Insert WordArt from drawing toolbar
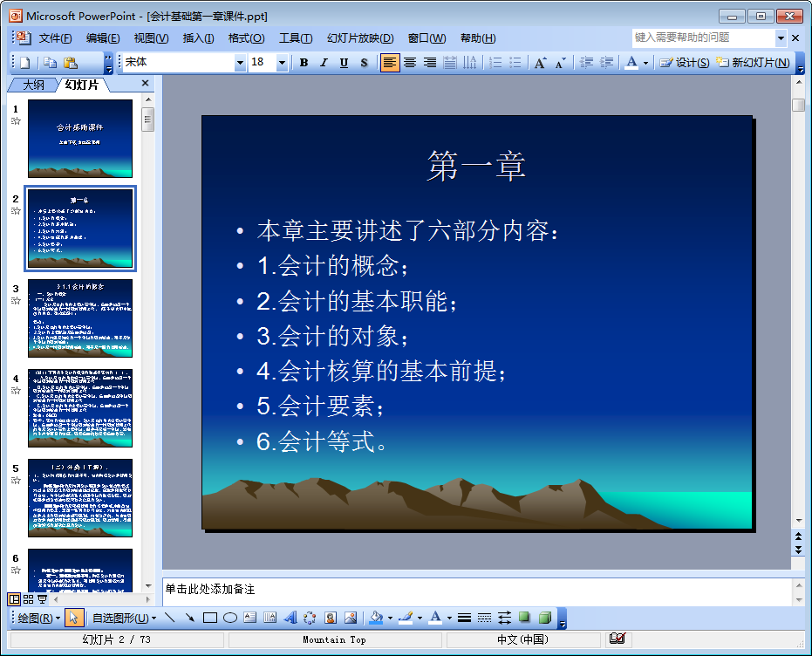The width and height of the screenshot is (812, 656). coord(290,618)
